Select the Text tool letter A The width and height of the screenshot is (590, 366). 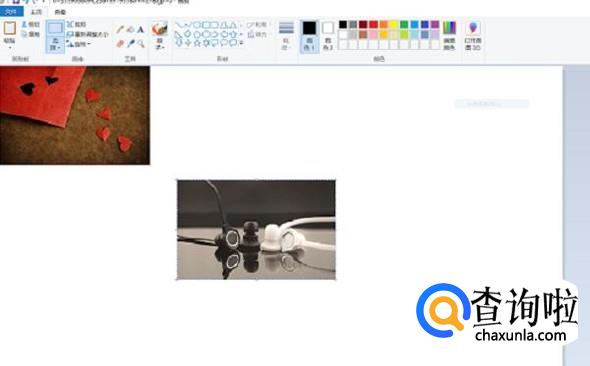point(140,29)
